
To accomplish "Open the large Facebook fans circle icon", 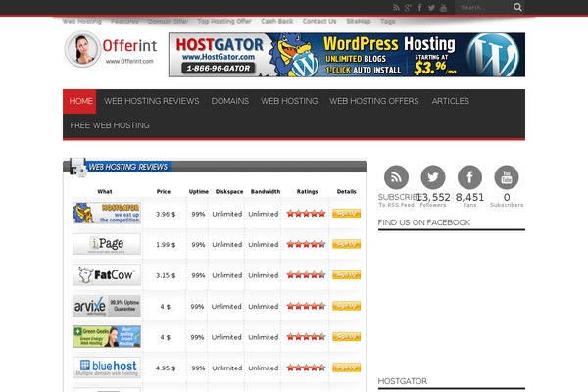I will (469, 177).
